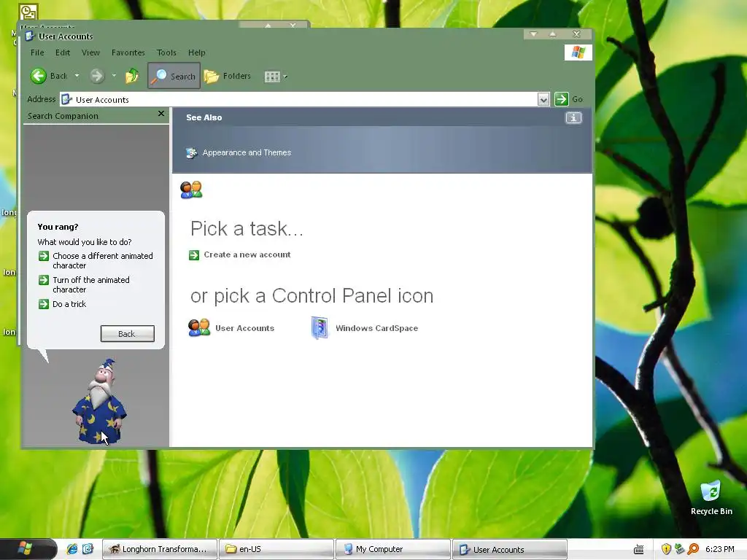Open Appearance and Themes link
747x560 pixels.
coord(247,152)
